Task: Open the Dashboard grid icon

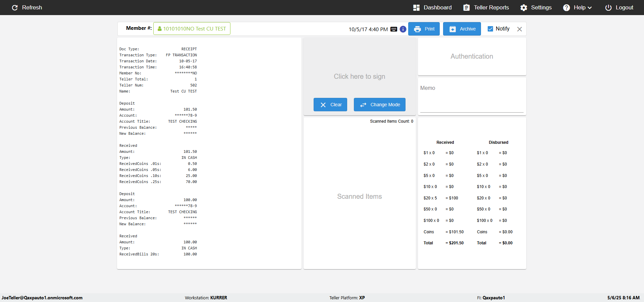Action: [x=416, y=7]
